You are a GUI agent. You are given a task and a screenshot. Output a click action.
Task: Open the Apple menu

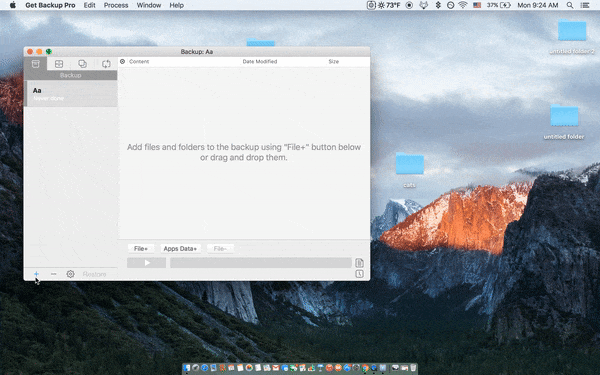point(13,5)
